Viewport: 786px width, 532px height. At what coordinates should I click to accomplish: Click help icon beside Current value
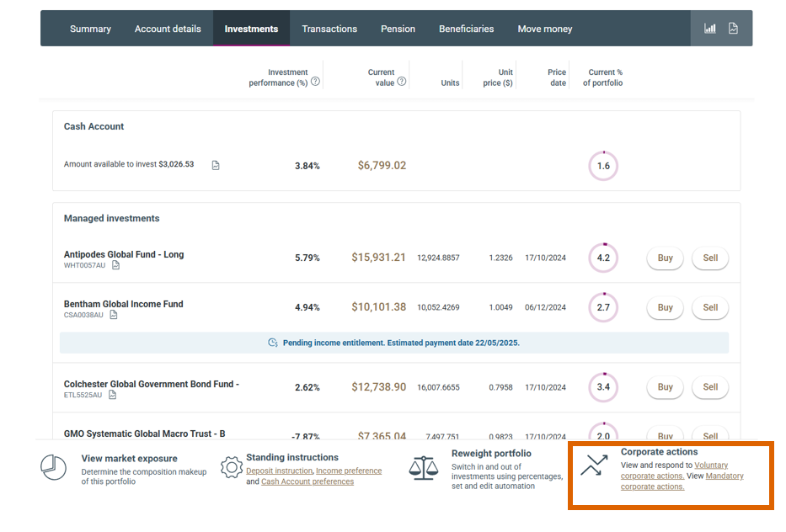click(402, 82)
